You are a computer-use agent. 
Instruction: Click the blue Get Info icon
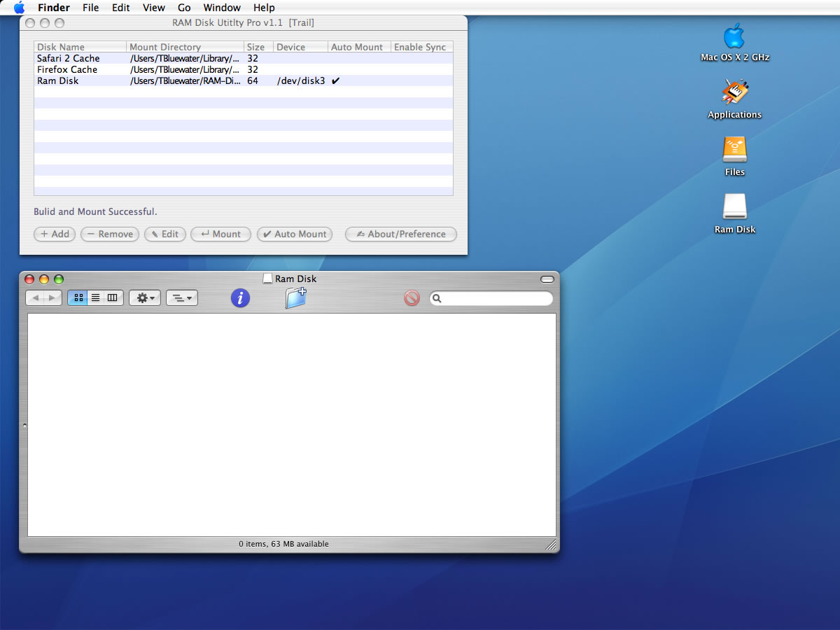[x=240, y=298]
